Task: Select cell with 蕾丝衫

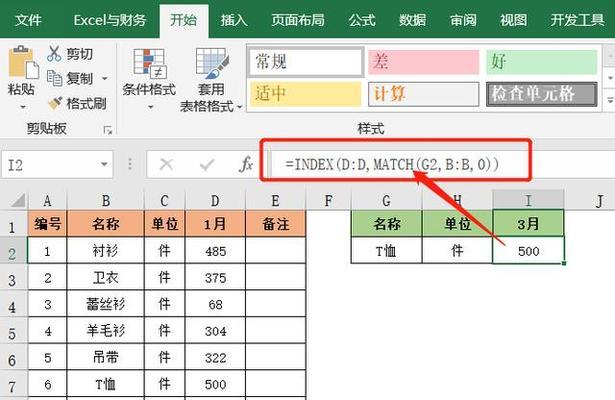Action: click(106, 304)
